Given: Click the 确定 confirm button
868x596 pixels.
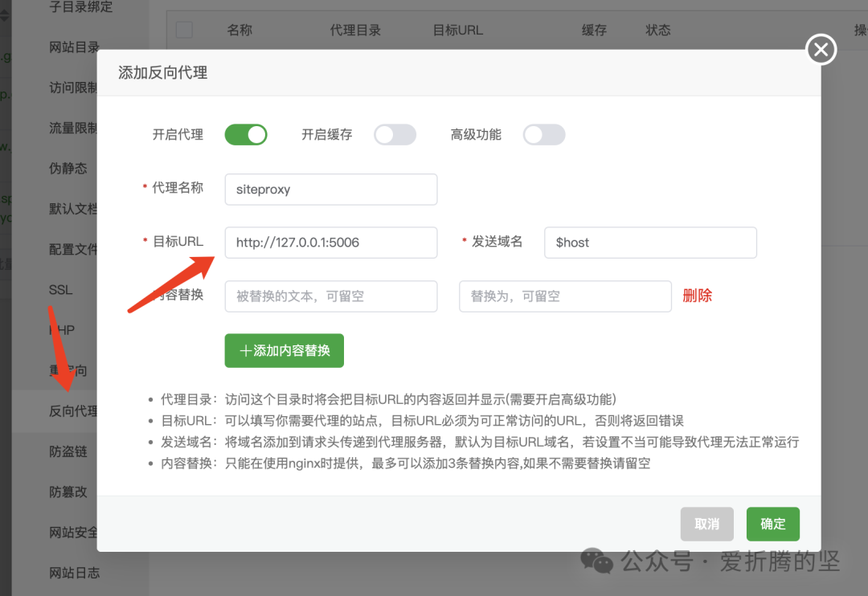Looking at the screenshot, I should 772,524.
